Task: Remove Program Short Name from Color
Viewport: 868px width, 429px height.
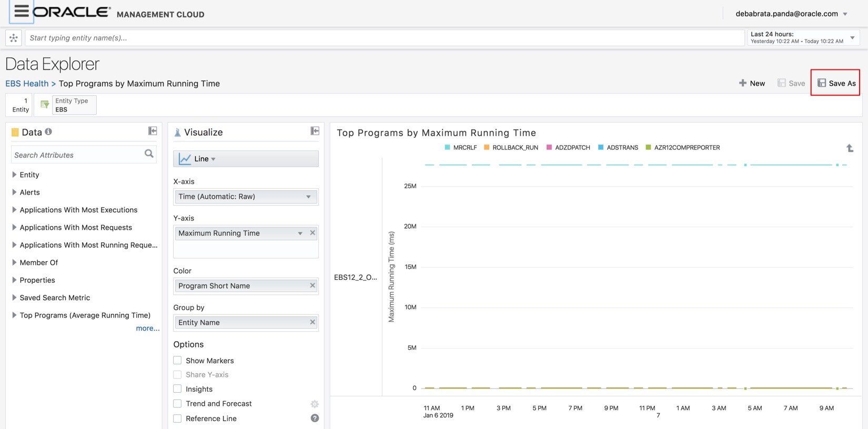Action: 312,285
